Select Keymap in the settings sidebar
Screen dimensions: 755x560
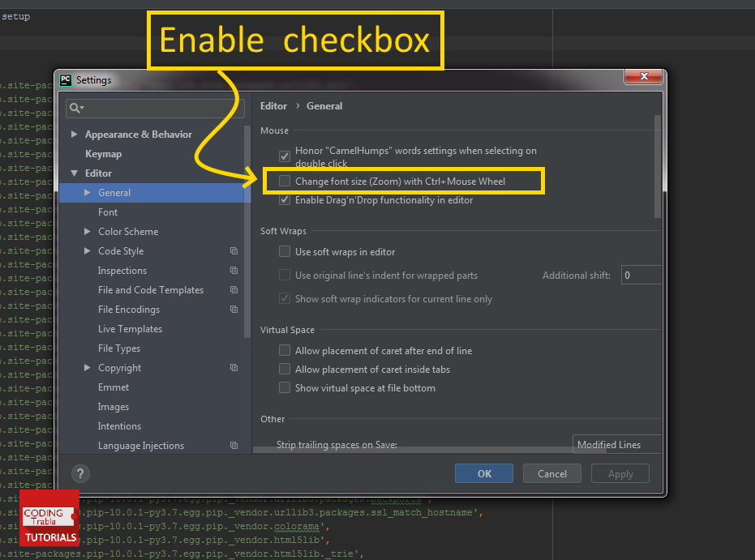pyautogui.click(x=104, y=153)
